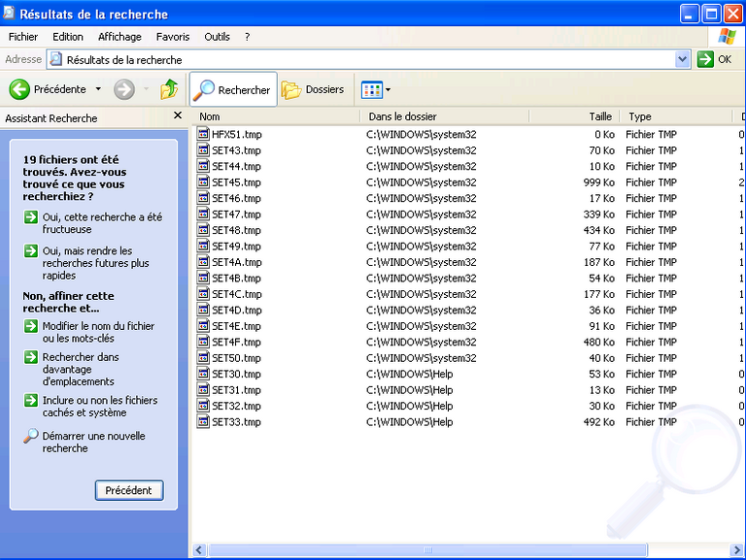Click the C:\WINDOWS\Help path of SET30.tmp
This screenshot has width=746, height=560.
[x=410, y=374]
